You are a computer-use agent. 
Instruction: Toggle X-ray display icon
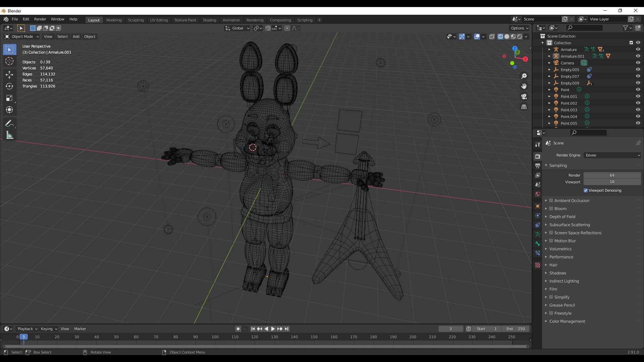pos(492,37)
